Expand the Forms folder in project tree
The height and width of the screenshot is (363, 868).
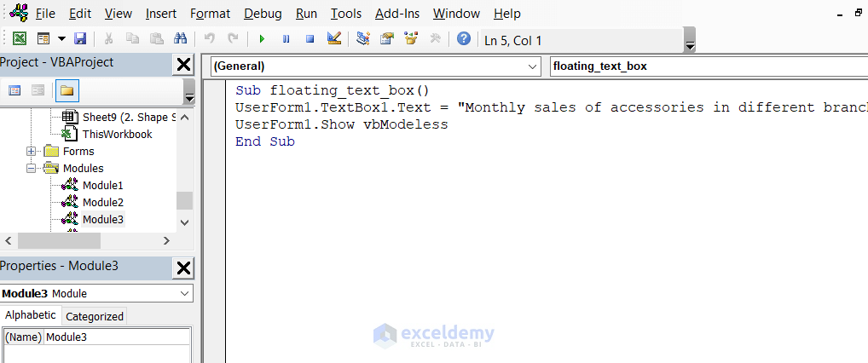click(x=32, y=152)
